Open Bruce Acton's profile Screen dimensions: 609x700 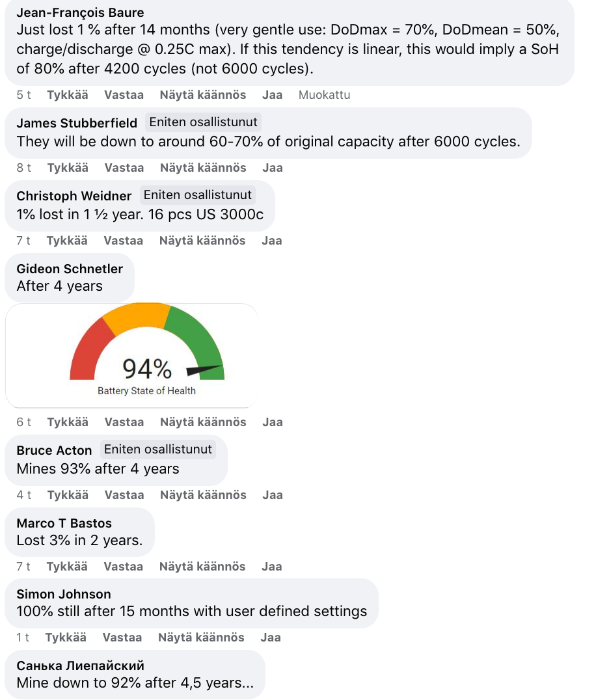click(54, 450)
